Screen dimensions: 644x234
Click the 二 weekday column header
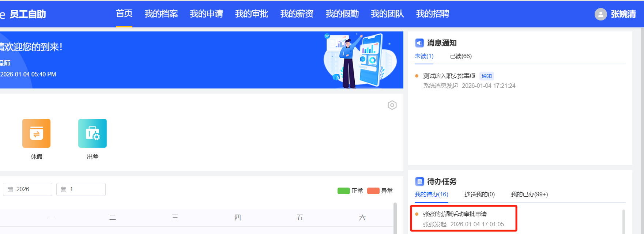pyautogui.click(x=113, y=218)
